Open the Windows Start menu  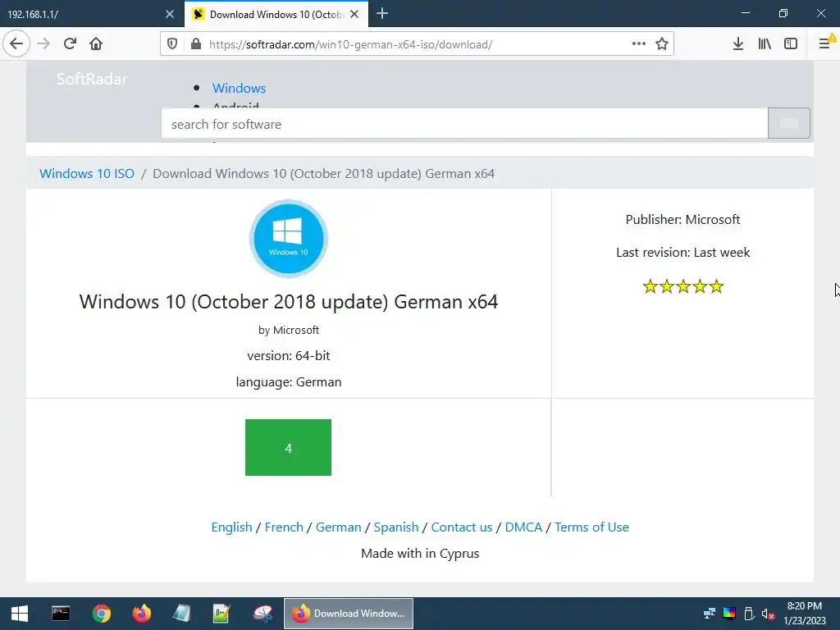pyautogui.click(x=20, y=614)
